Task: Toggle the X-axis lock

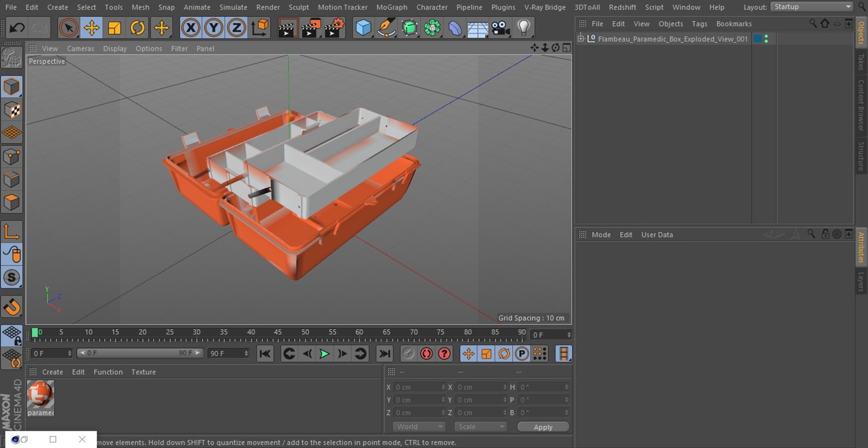Action: click(x=191, y=28)
